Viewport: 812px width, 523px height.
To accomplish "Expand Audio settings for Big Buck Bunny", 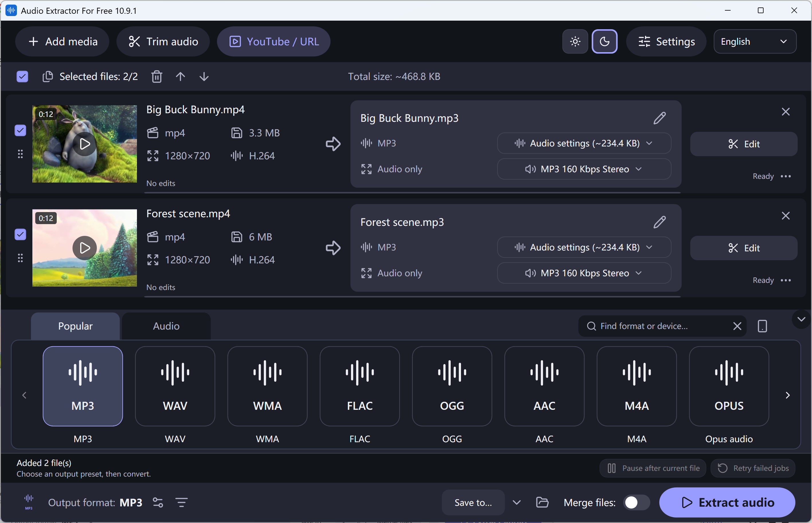I will tap(584, 143).
